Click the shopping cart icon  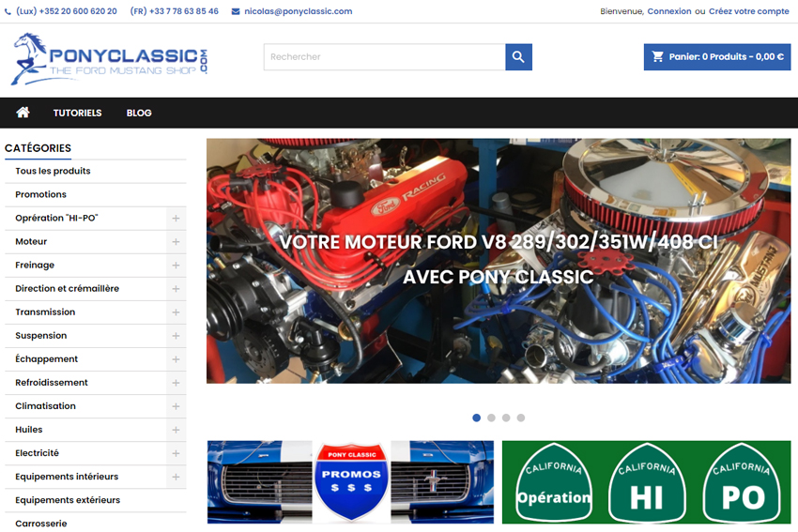657,56
